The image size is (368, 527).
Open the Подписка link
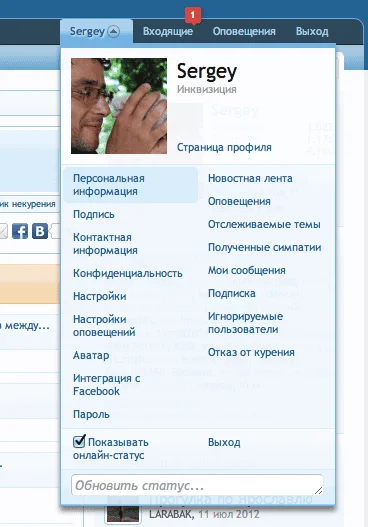(232, 293)
